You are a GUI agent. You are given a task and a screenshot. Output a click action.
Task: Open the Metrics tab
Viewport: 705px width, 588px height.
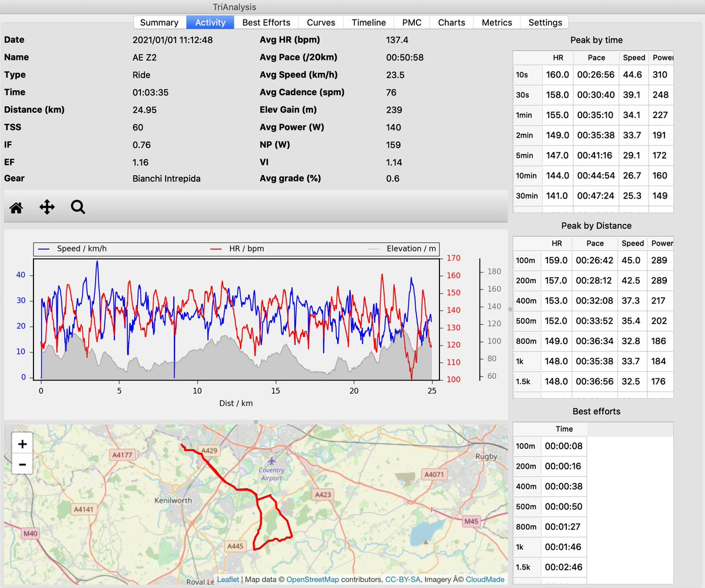coord(497,22)
